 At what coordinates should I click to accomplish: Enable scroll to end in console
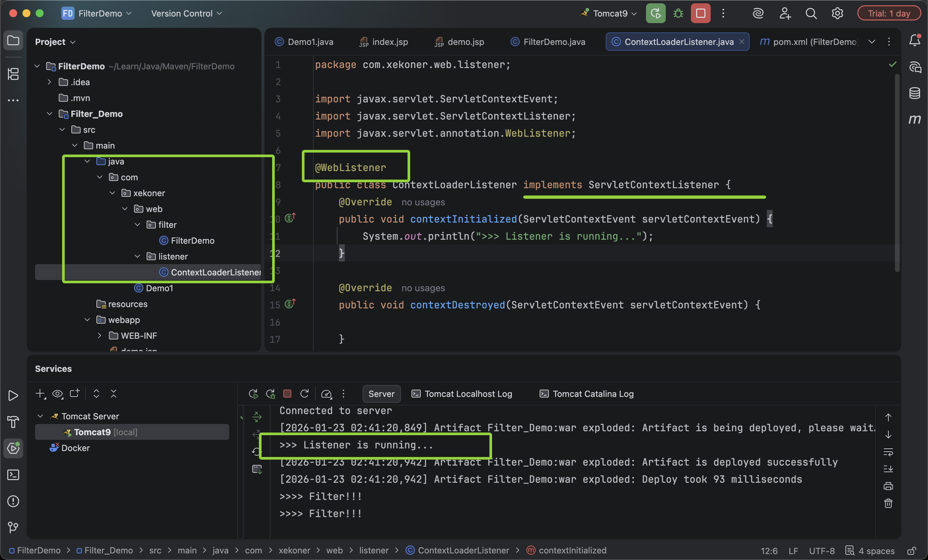pyautogui.click(x=888, y=469)
